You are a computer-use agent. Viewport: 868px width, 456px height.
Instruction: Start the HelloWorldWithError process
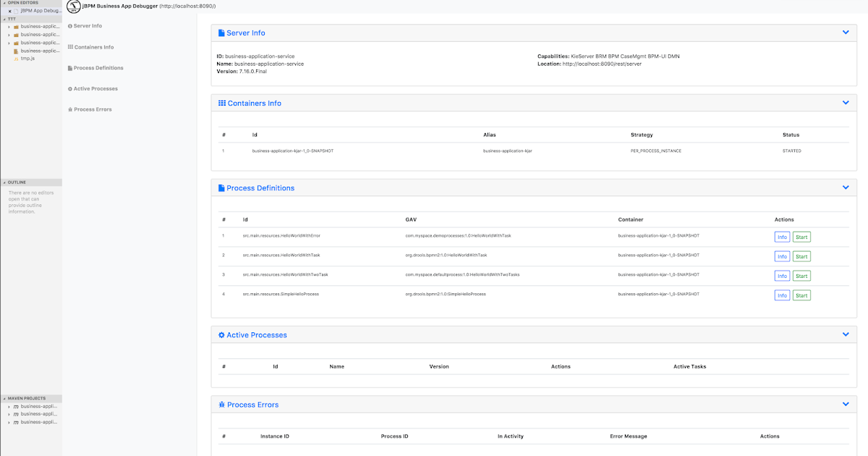801,237
